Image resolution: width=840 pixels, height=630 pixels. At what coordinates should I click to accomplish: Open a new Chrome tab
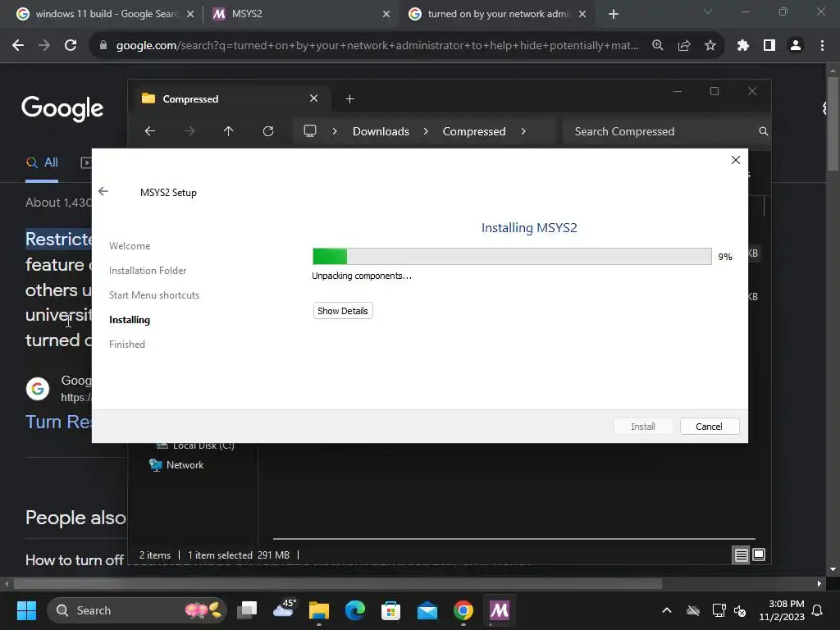click(x=614, y=14)
